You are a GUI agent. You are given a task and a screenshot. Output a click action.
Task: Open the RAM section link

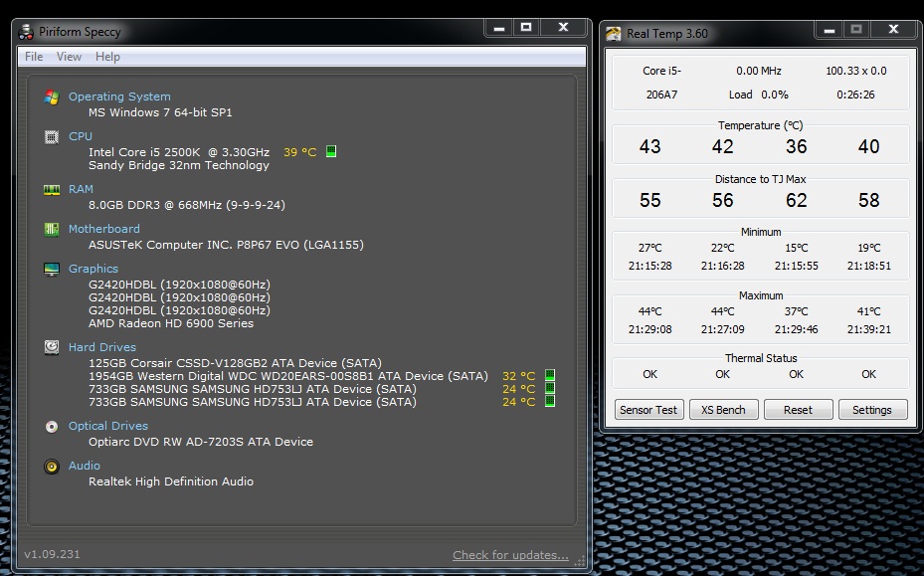(81, 189)
